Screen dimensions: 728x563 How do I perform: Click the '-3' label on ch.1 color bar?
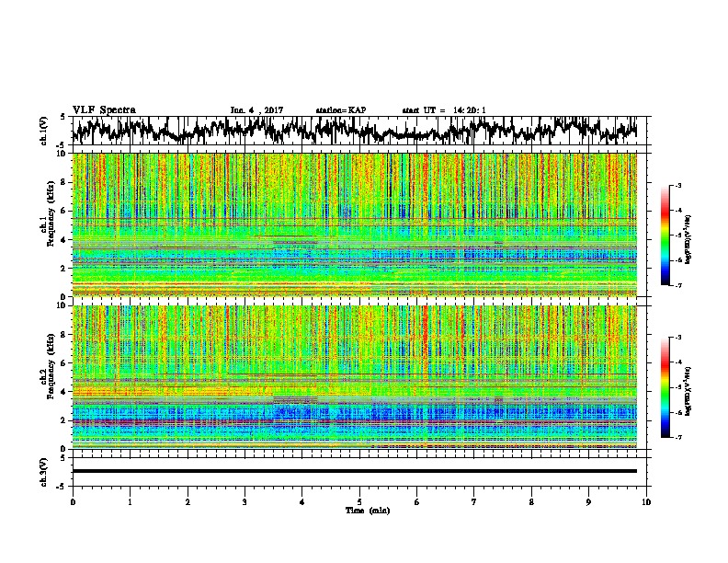[x=678, y=185]
